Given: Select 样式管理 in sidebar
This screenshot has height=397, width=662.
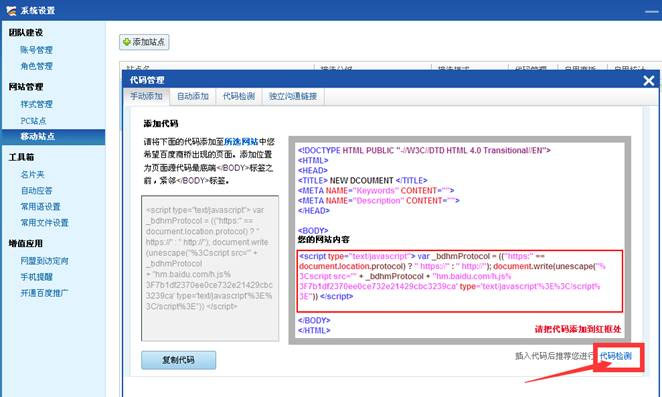Looking at the screenshot, I should point(36,104).
